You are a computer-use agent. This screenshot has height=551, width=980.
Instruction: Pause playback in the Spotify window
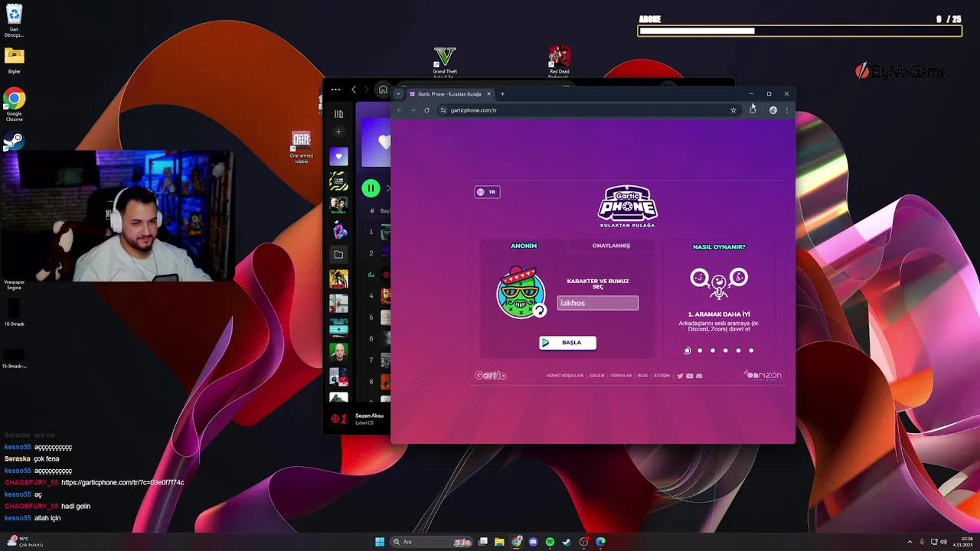pos(371,187)
